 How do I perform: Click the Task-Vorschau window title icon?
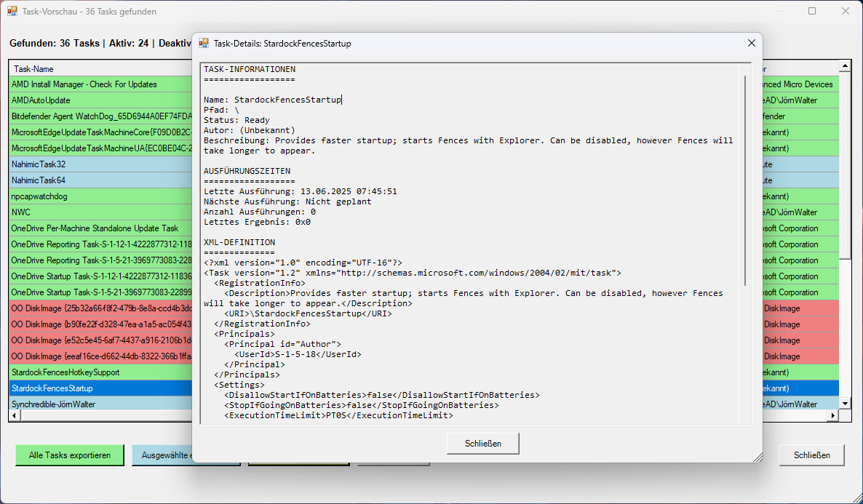point(12,12)
